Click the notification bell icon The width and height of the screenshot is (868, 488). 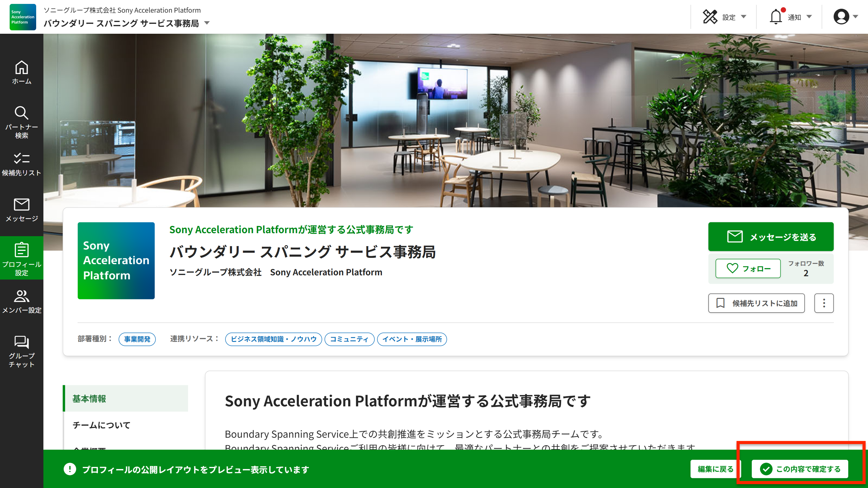[x=775, y=17]
